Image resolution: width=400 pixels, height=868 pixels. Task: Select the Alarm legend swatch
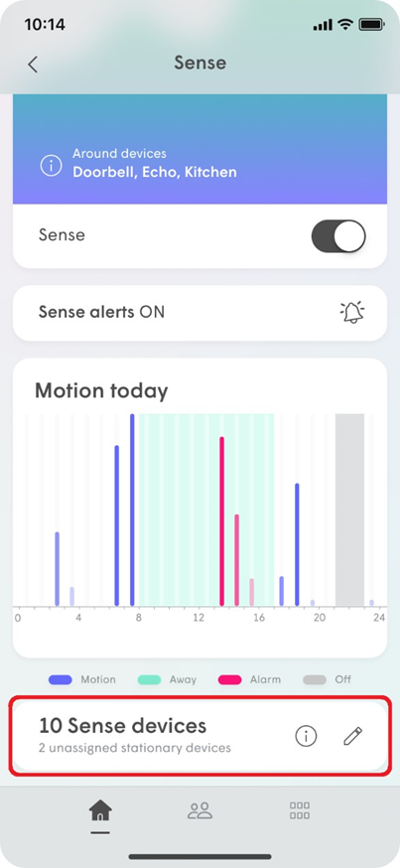point(229,679)
